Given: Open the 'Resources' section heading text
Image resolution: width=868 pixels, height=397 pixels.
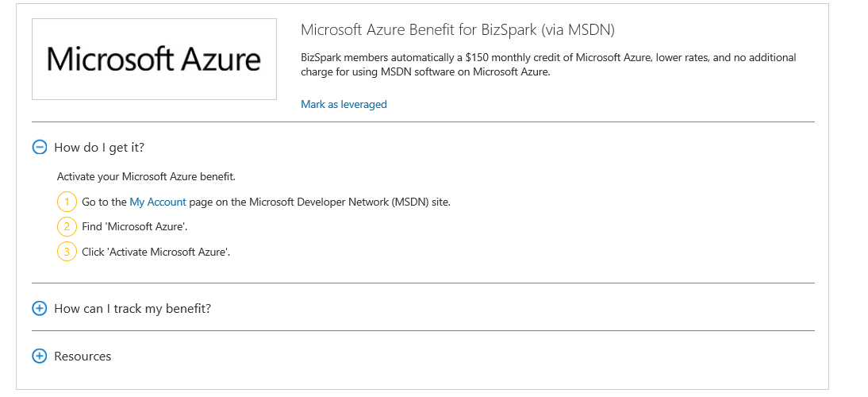Looking at the screenshot, I should (x=83, y=356).
